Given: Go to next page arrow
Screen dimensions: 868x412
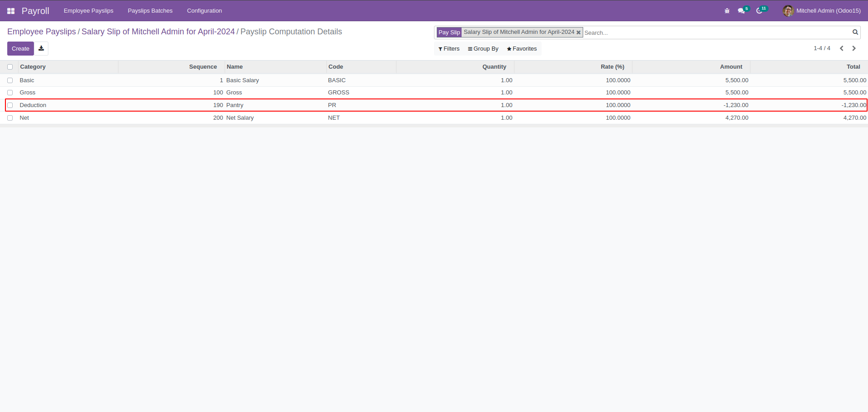Looking at the screenshot, I should point(854,48).
